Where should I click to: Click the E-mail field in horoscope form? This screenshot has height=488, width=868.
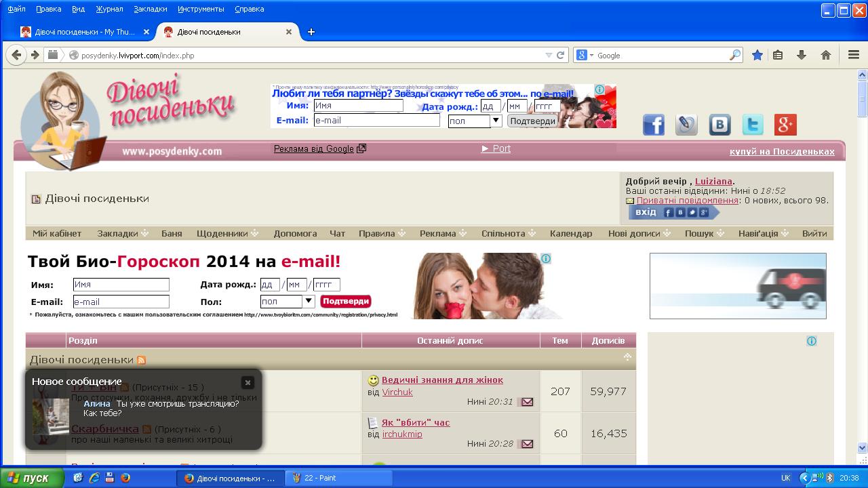(121, 302)
